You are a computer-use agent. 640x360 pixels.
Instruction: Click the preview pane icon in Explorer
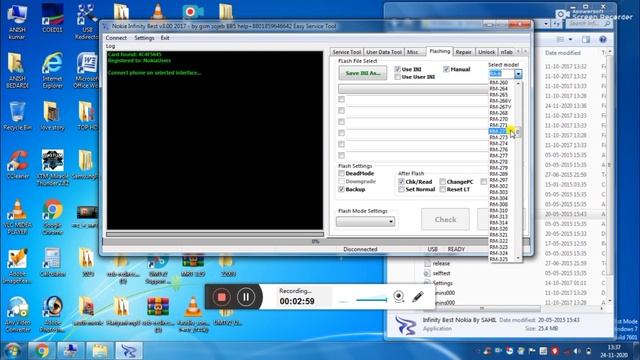coord(586,39)
